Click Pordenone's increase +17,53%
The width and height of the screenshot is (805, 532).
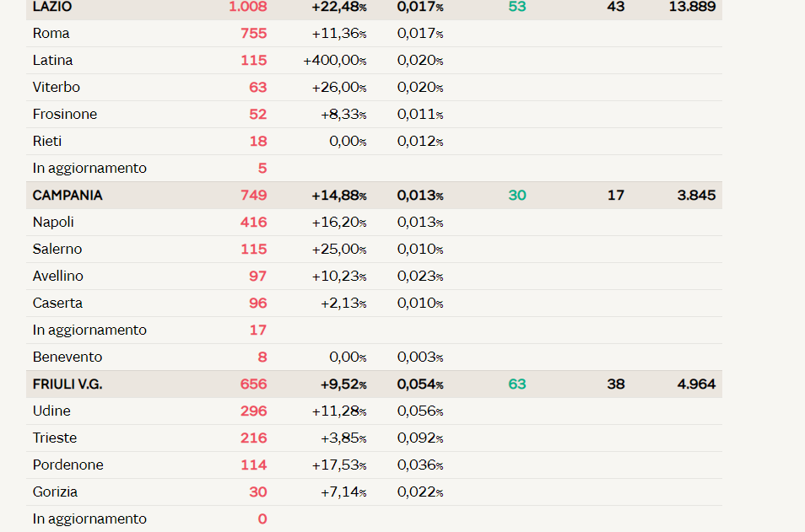339,465
